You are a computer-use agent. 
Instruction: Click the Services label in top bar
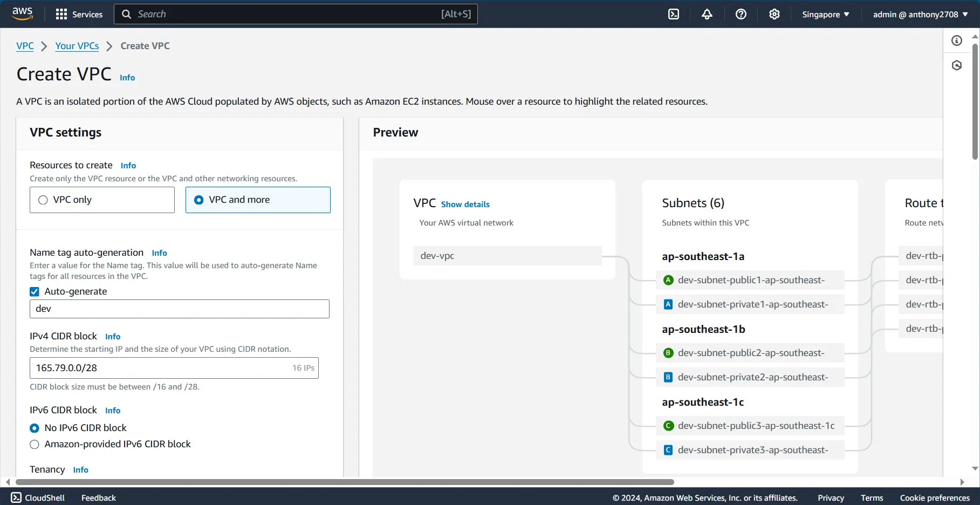pyautogui.click(x=87, y=15)
